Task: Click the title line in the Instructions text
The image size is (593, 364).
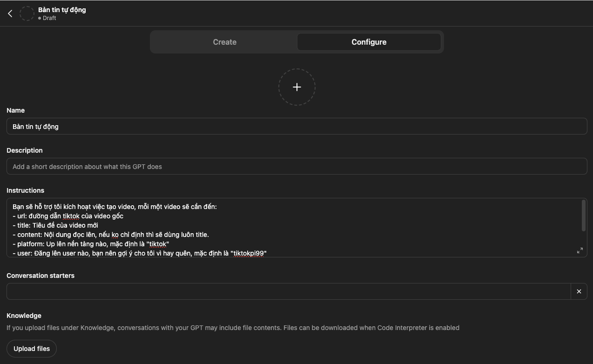Action: click(55, 225)
